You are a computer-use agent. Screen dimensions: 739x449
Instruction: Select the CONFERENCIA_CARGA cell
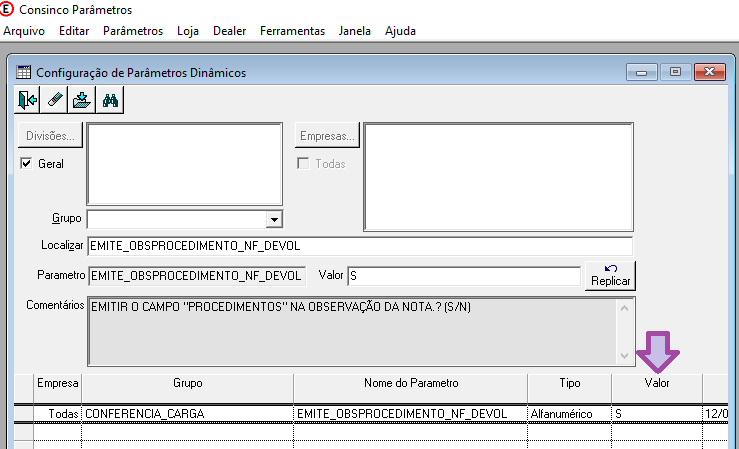pos(188,414)
